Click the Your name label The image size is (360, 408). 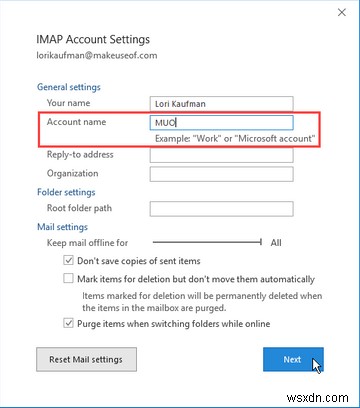68,103
